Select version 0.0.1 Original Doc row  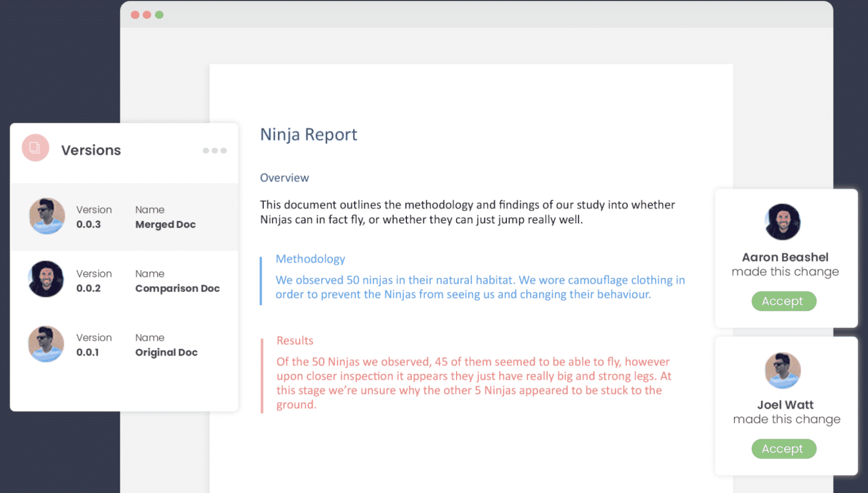tap(124, 345)
